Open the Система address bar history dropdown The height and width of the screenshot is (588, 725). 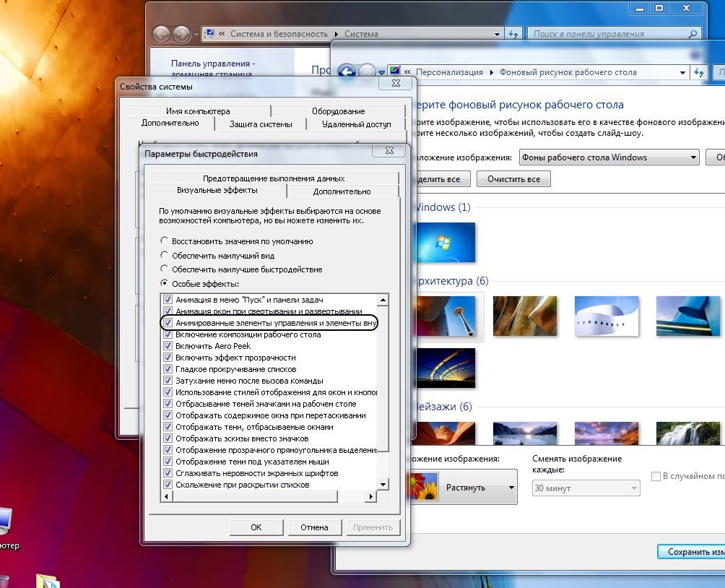click(497, 34)
